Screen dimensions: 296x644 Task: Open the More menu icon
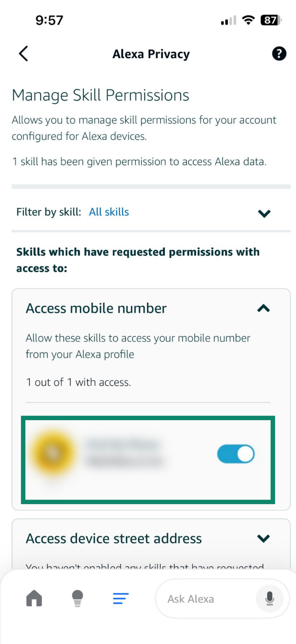coord(120,598)
